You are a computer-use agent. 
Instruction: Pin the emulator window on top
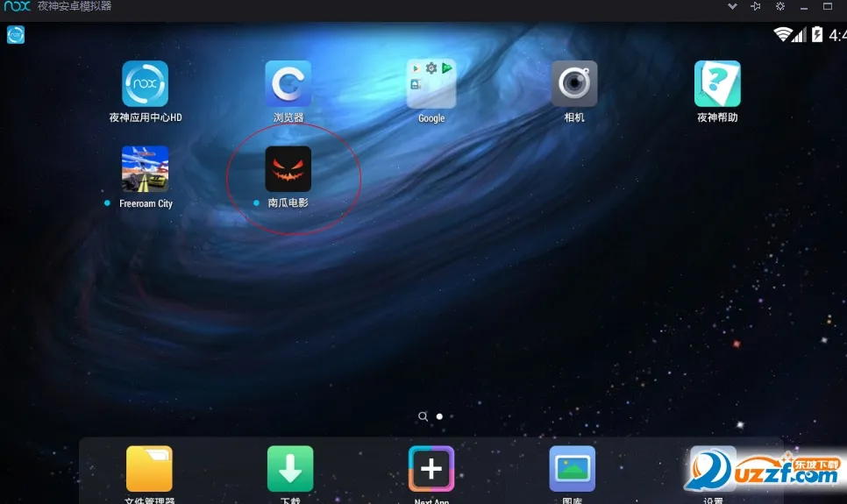(756, 6)
